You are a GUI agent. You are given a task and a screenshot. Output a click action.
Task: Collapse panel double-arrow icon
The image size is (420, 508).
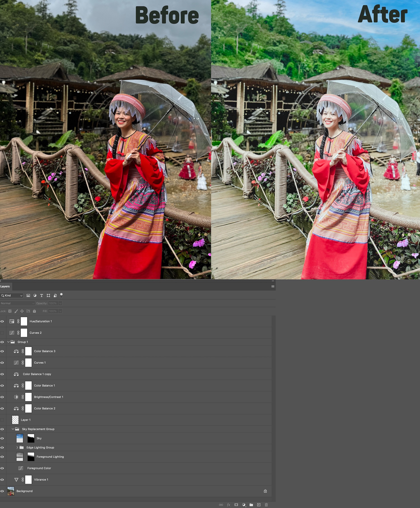click(273, 281)
